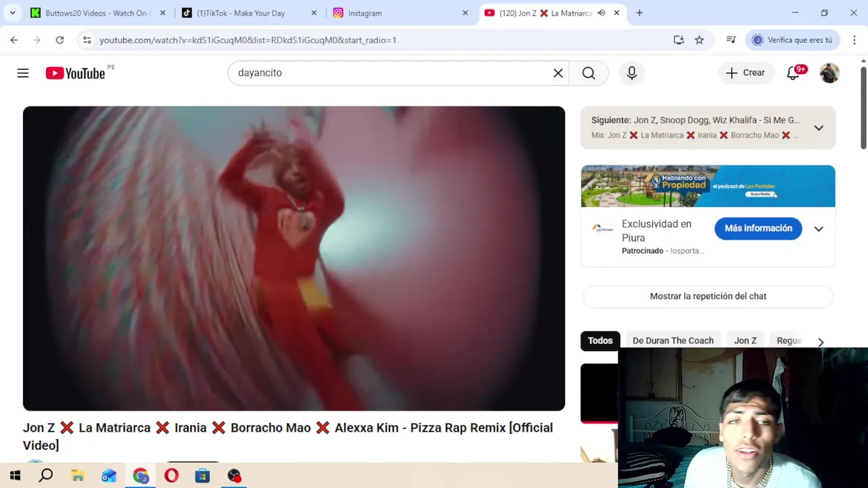
Task: Go back with the browser back arrow
Action: (x=14, y=40)
